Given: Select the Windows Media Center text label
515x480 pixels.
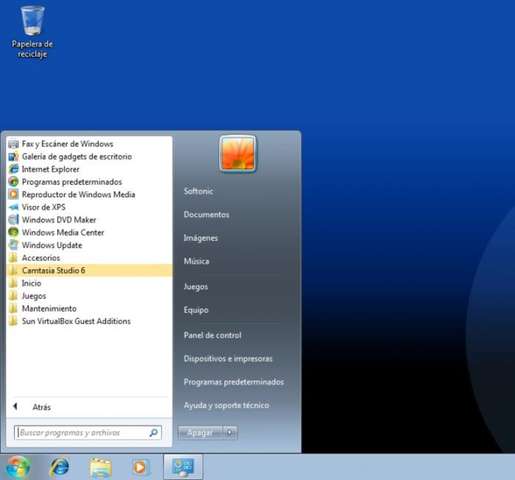Looking at the screenshot, I should (63, 233).
